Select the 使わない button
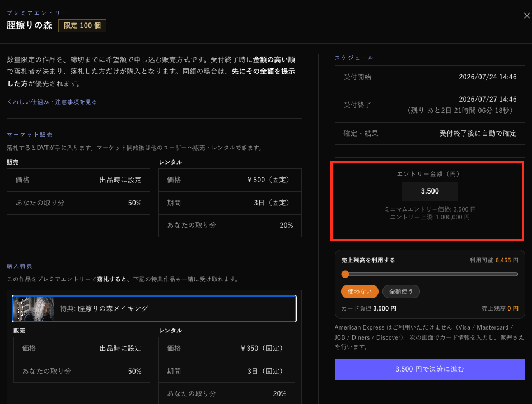532x404 pixels. [360, 292]
